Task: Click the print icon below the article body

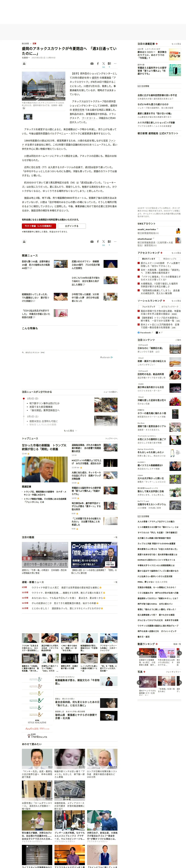Action: click(x=24, y=241)
